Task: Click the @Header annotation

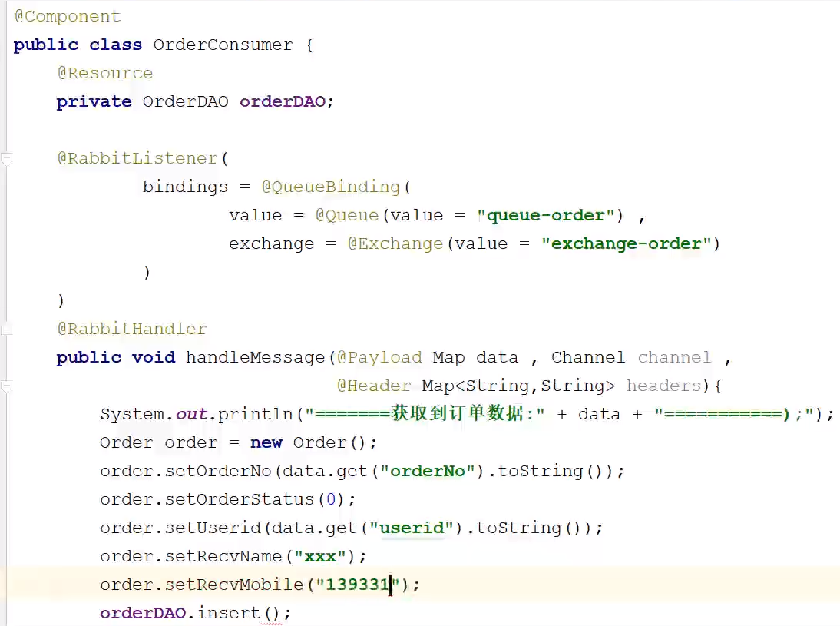Action: (x=374, y=386)
